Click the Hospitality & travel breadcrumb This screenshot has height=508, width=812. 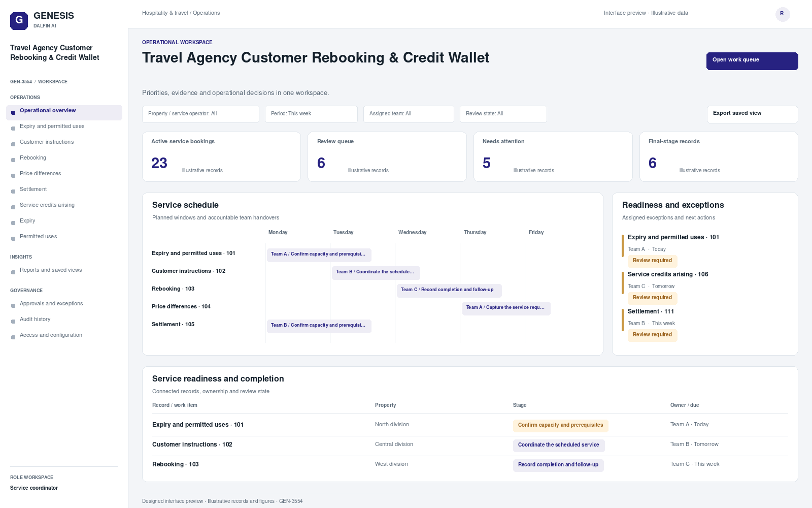tap(165, 13)
